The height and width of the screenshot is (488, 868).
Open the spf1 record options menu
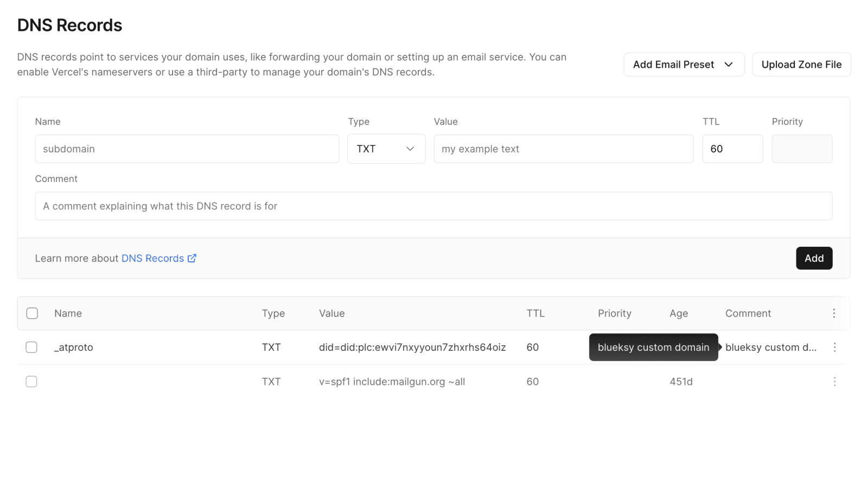pos(834,382)
